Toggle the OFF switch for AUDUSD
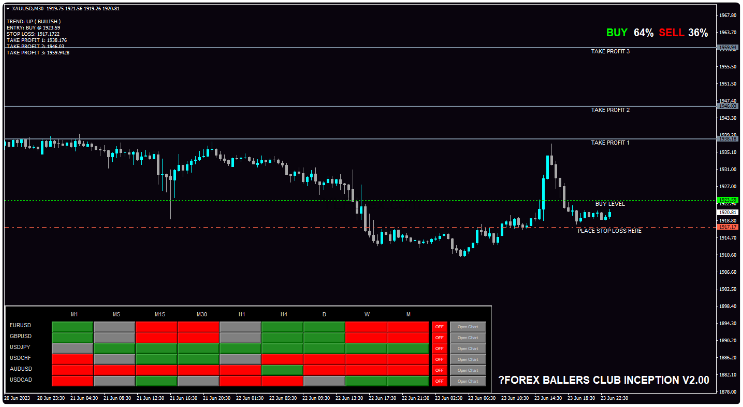The image size is (743, 407). (439, 370)
